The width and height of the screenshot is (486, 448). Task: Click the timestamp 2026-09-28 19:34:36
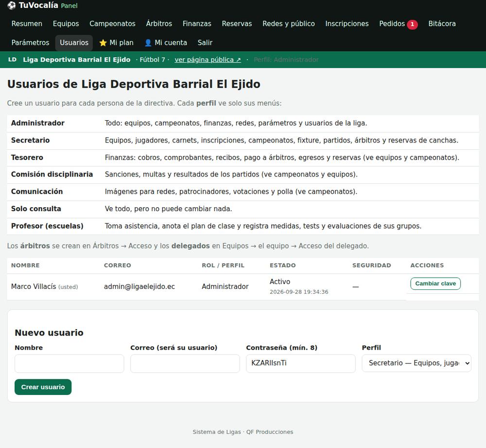coord(299,292)
